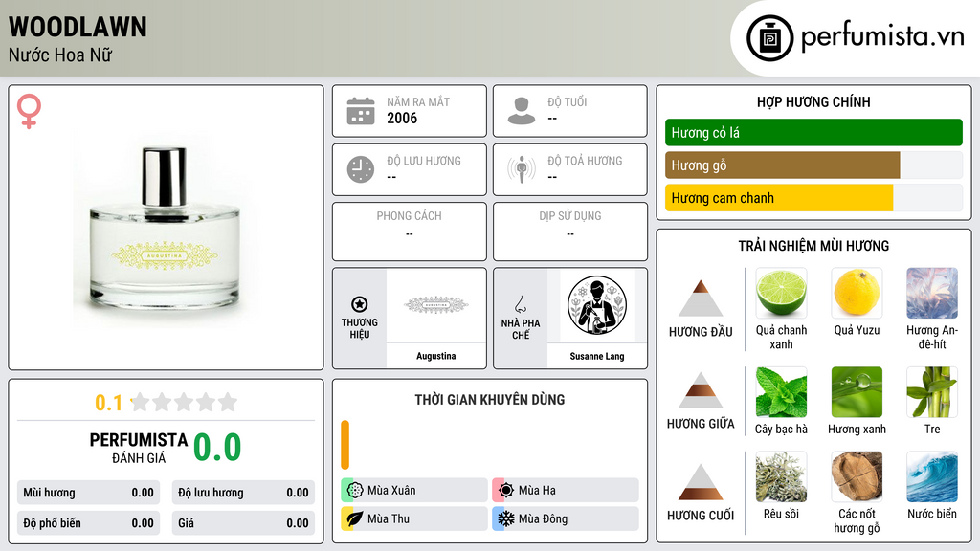Click the Mùa Hạ sun icon
This screenshot has height=551, width=980.
[x=506, y=491]
